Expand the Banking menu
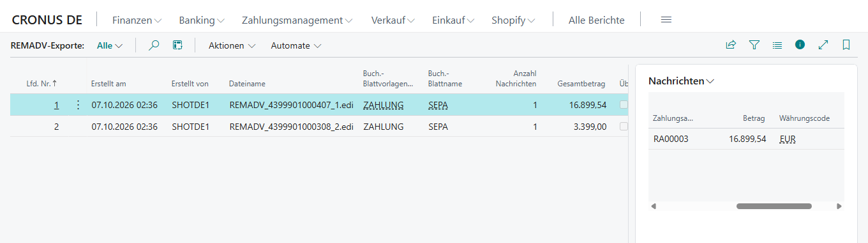This screenshot has height=243, width=868. [202, 20]
